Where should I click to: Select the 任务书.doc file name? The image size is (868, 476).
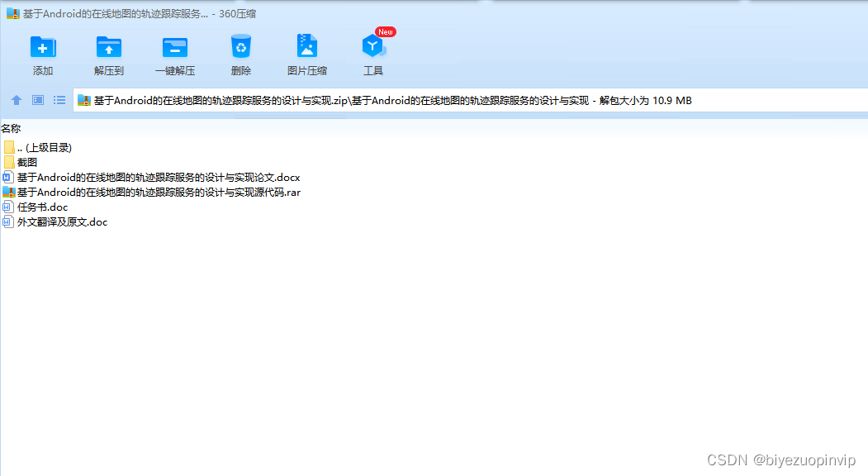click(x=43, y=207)
